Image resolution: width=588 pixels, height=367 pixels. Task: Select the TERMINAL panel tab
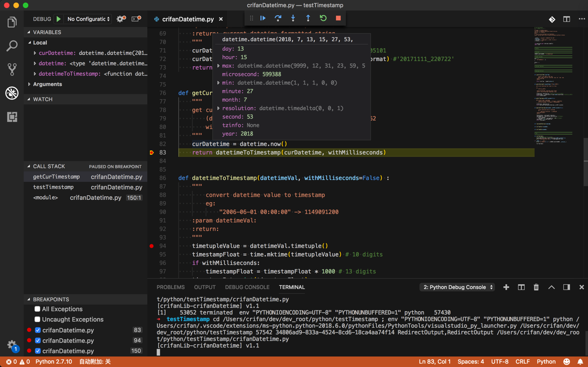click(292, 287)
